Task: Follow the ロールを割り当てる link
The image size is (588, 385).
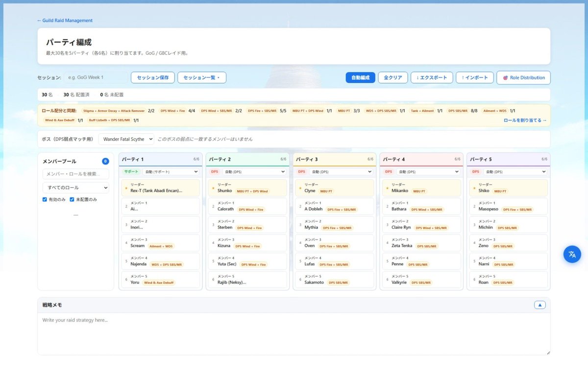Action: tap(525, 120)
